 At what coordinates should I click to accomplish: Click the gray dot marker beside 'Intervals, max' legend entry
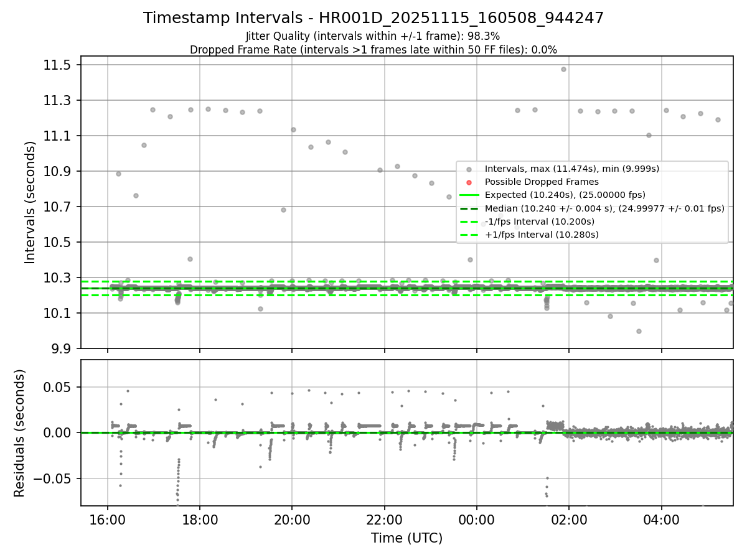tap(469, 169)
